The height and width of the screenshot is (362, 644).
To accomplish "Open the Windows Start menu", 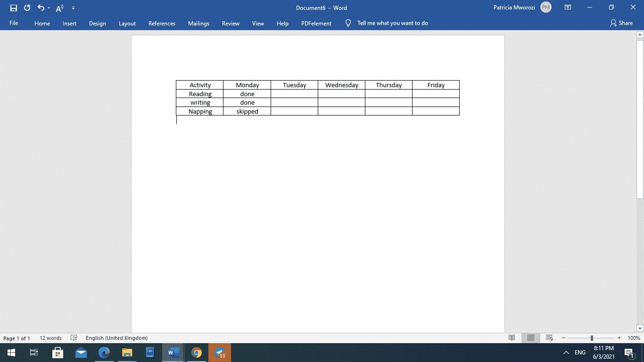I will [x=11, y=353].
